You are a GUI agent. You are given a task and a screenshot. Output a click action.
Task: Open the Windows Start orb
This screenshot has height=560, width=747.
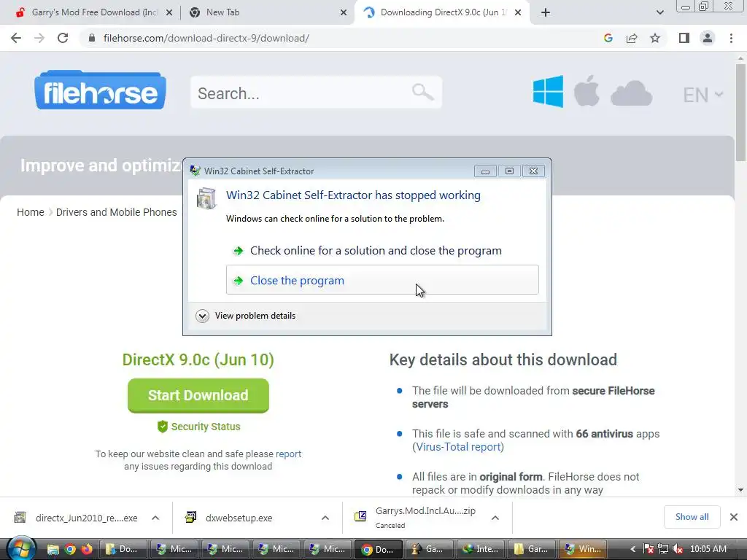tap(21, 548)
